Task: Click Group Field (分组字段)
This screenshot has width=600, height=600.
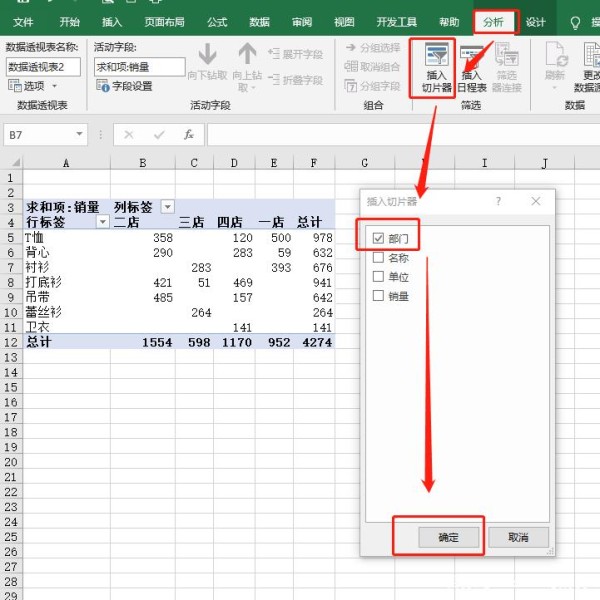Action: [372, 86]
